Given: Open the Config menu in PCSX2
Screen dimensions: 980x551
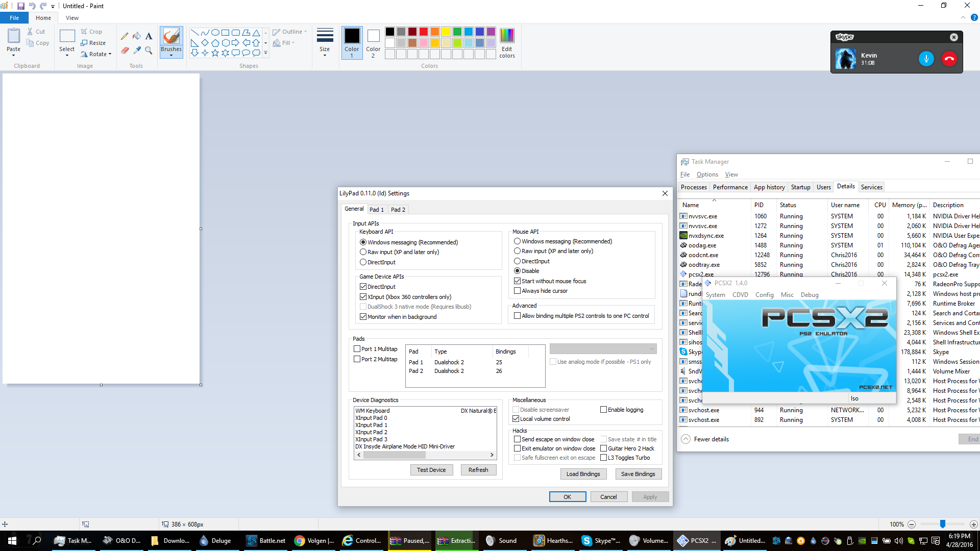Looking at the screenshot, I should tap(764, 295).
